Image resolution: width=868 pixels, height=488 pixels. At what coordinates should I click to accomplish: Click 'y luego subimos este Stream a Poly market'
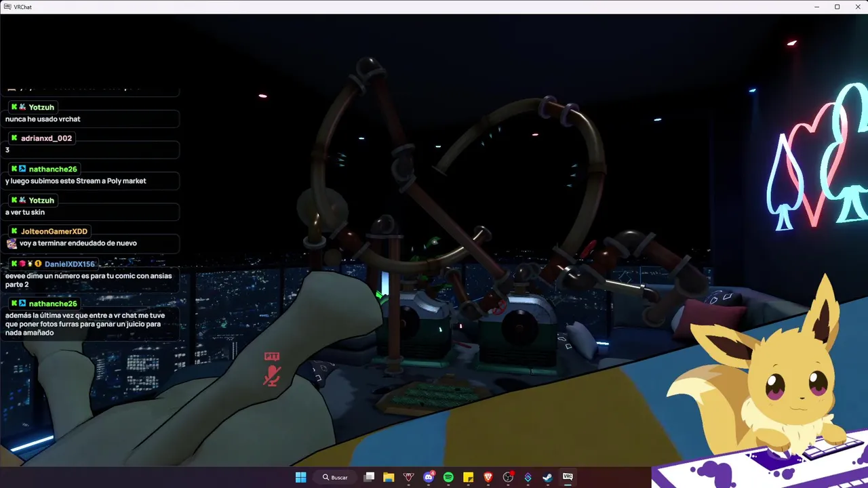click(76, 181)
